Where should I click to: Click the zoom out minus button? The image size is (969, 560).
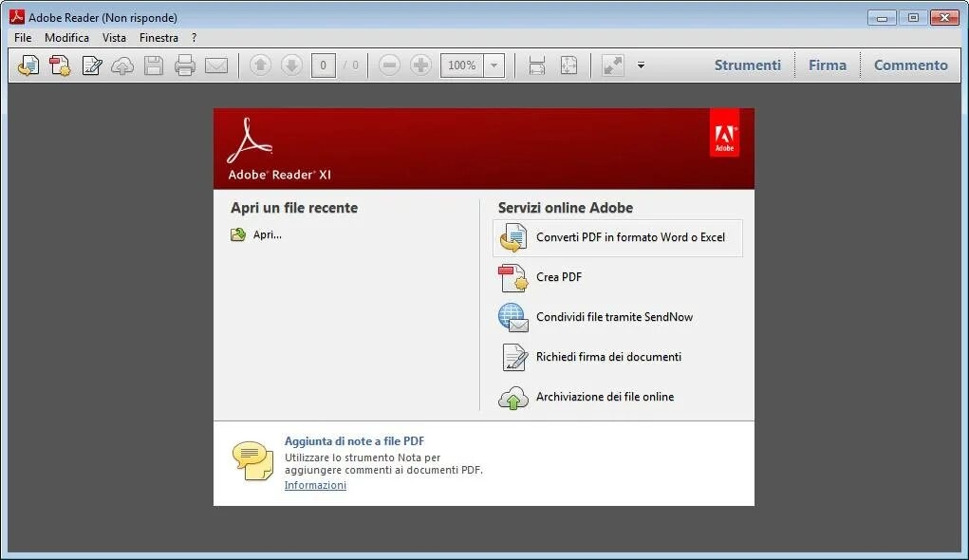(x=389, y=65)
